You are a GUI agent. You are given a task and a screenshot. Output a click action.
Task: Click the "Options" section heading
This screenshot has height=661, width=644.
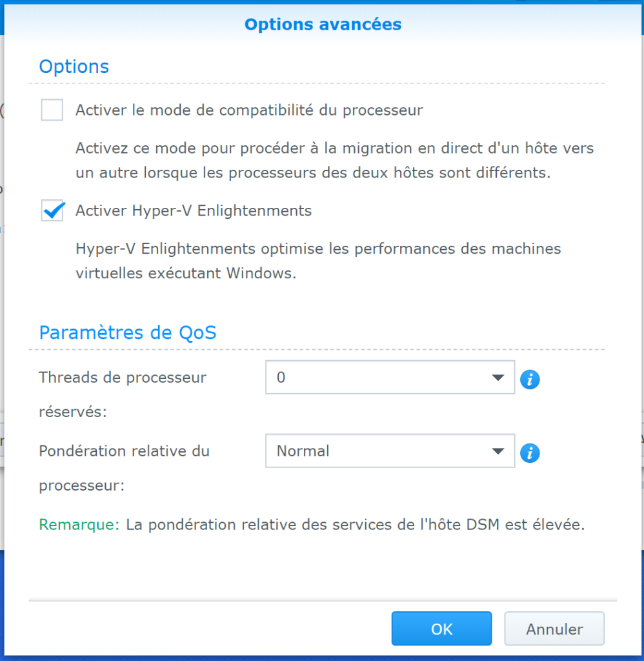(x=74, y=66)
